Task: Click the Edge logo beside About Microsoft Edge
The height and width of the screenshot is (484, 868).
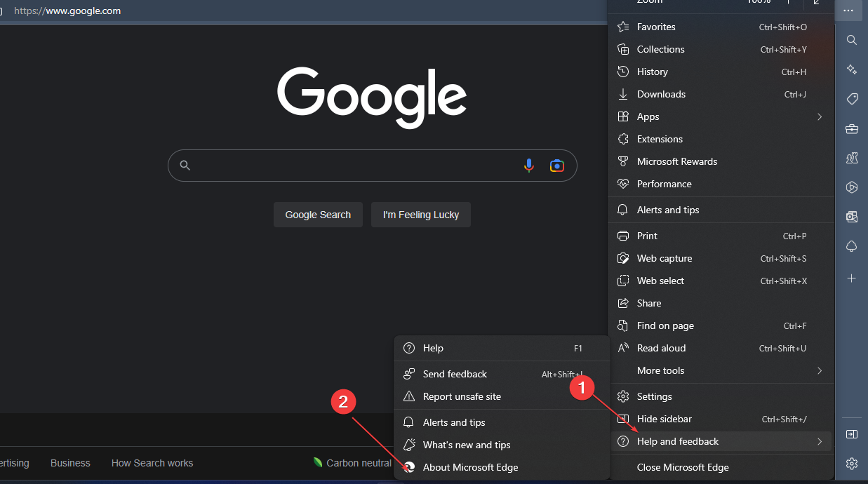Action: [409, 467]
